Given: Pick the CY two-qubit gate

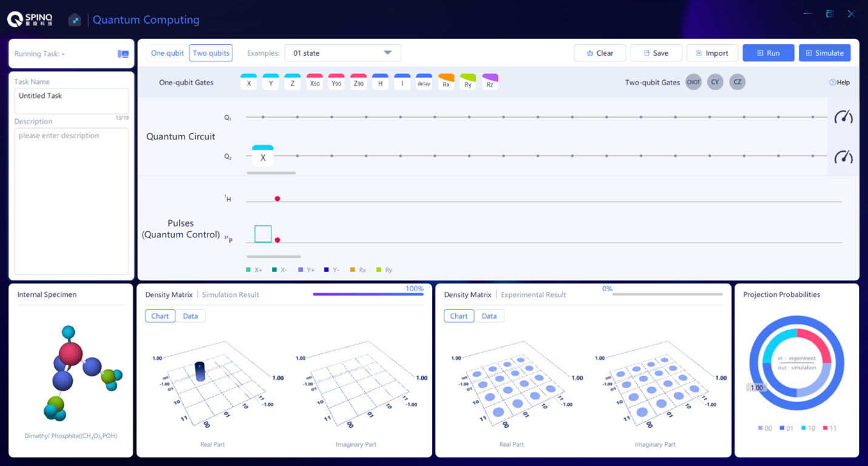Looking at the screenshot, I should 715,82.
